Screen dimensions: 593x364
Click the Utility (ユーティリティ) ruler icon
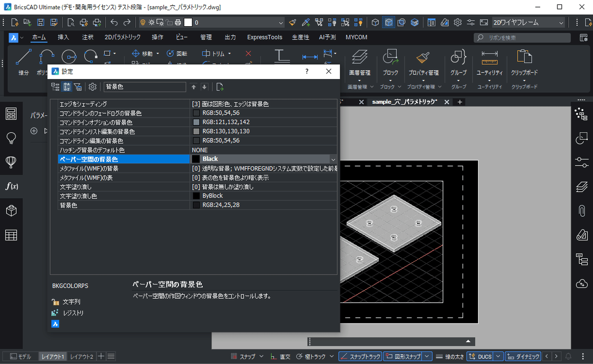coord(489,58)
